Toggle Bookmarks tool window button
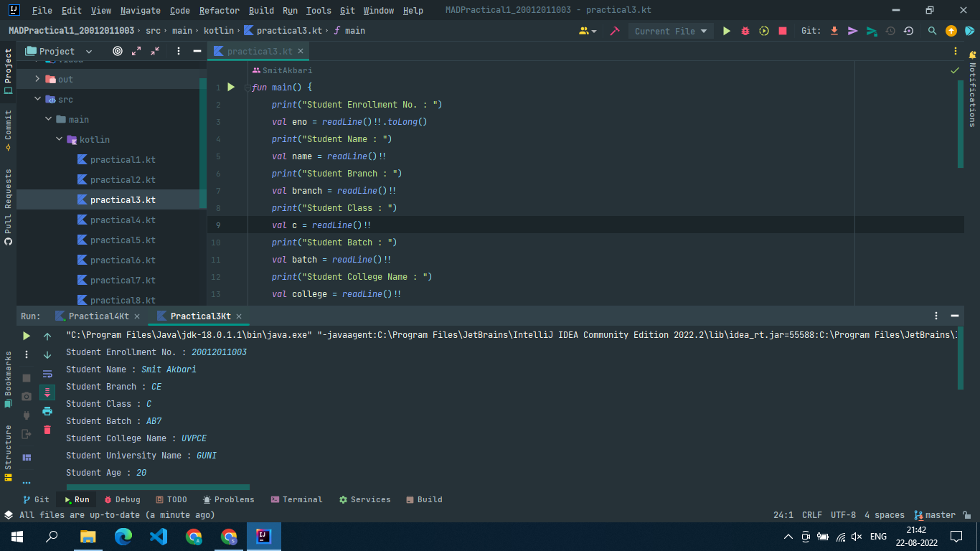The height and width of the screenshot is (551, 980). coord(8,380)
